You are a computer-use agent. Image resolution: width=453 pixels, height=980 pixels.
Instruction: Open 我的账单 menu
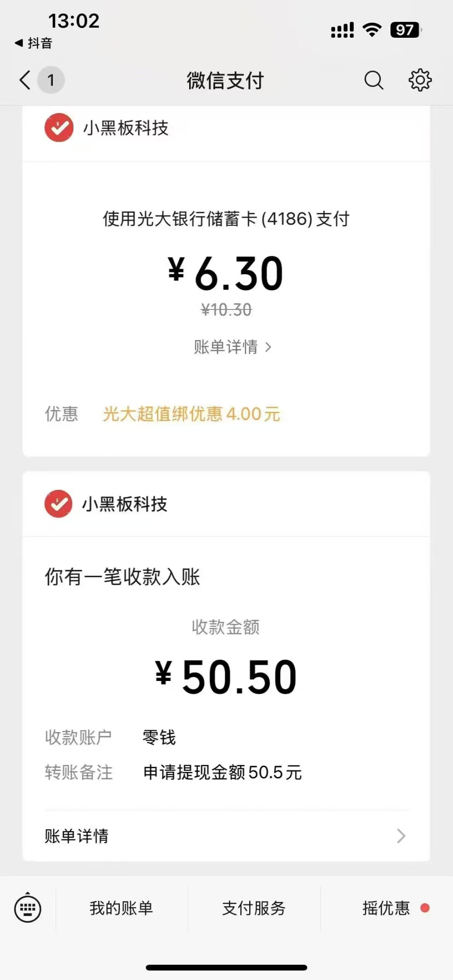click(x=121, y=908)
